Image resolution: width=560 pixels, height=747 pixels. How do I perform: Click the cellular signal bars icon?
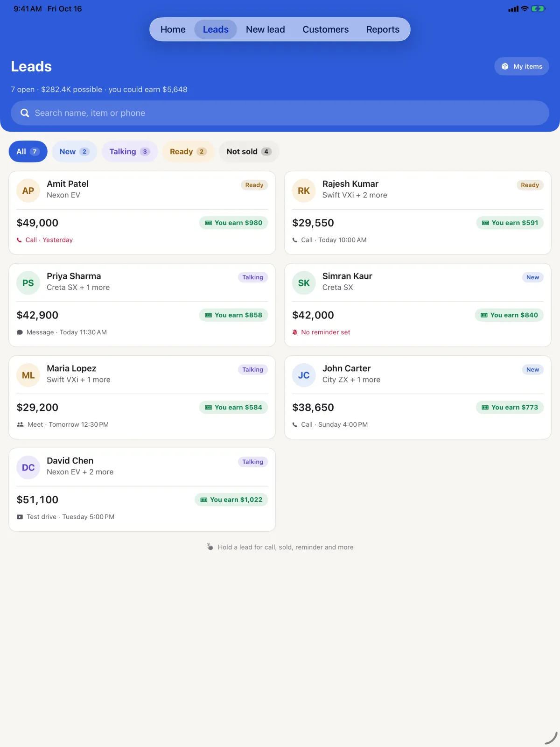pyautogui.click(x=513, y=9)
